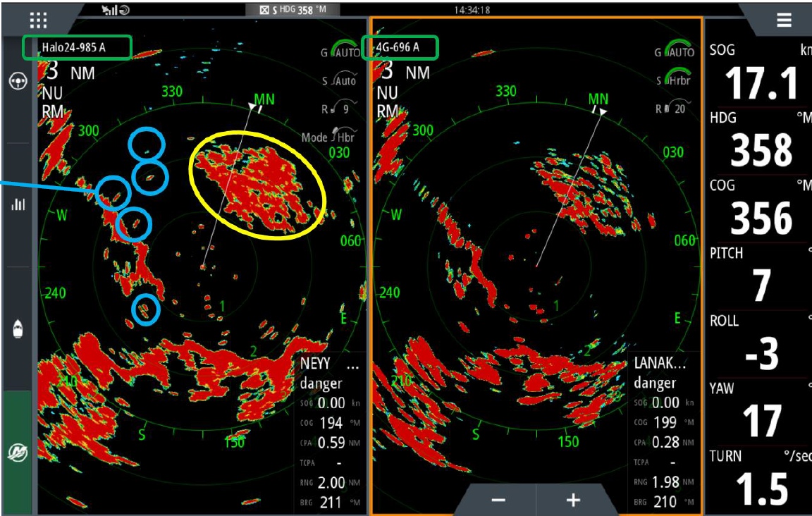Adjust Gain AUTO dial on 4G radar
Screen dimensions: 812x516
[x=675, y=52]
